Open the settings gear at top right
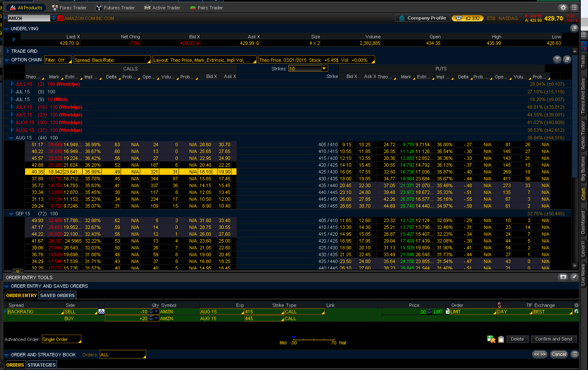The height and width of the screenshot is (370, 588). tap(563, 8)
